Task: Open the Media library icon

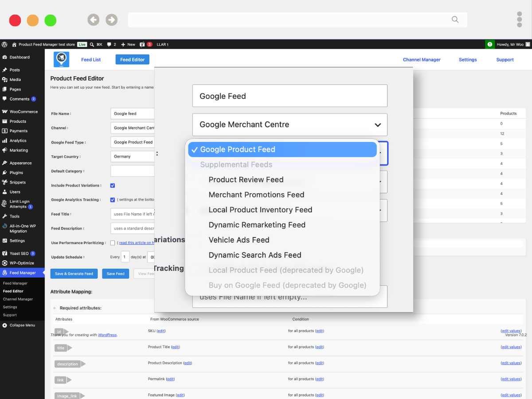Action: click(x=4, y=80)
